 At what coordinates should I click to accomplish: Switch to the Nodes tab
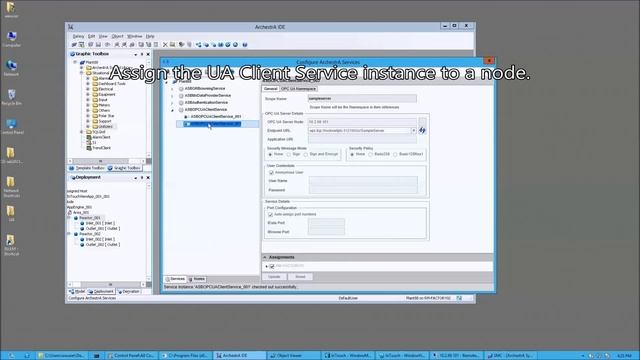click(x=198, y=279)
